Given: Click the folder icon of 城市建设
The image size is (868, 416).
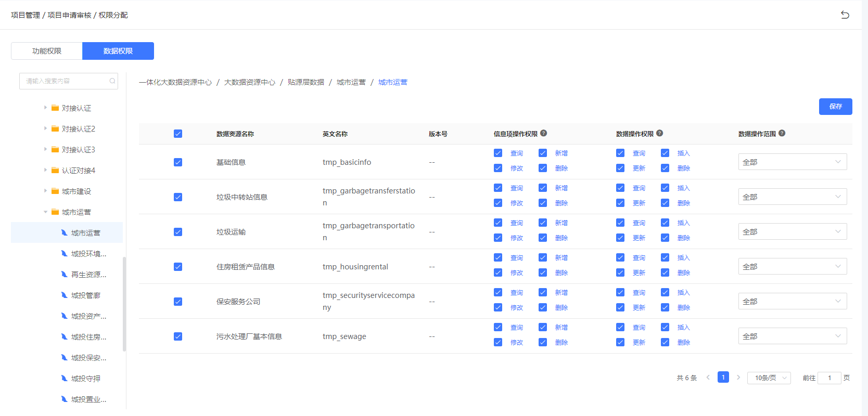Looking at the screenshot, I should [55, 191].
